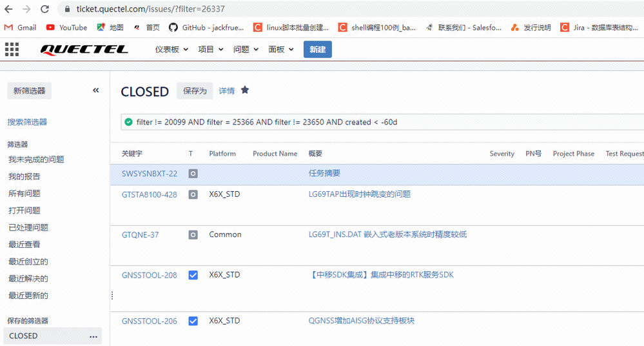Click issue type icon for SWSYSNBXT-22
This screenshot has height=346, width=644.
tap(193, 174)
